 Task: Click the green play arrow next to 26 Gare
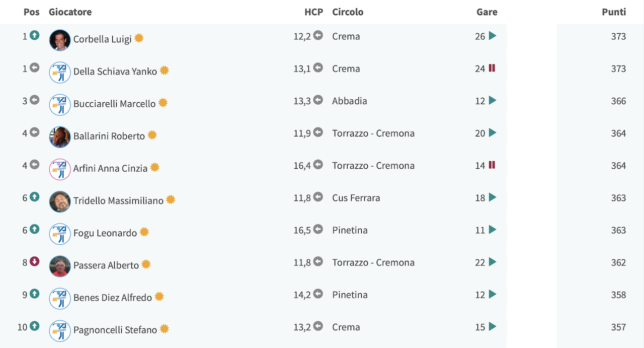pyautogui.click(x=493, y=36)
